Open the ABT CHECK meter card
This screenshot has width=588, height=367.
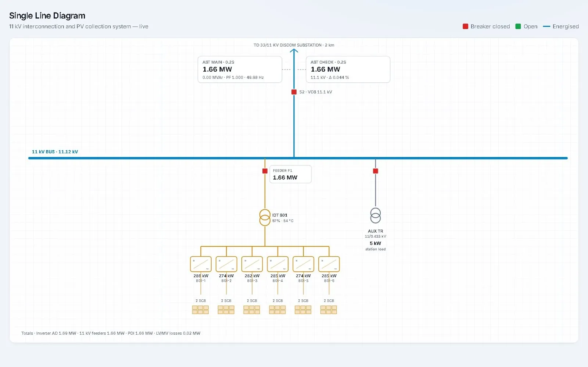click(x=348, y=70)
